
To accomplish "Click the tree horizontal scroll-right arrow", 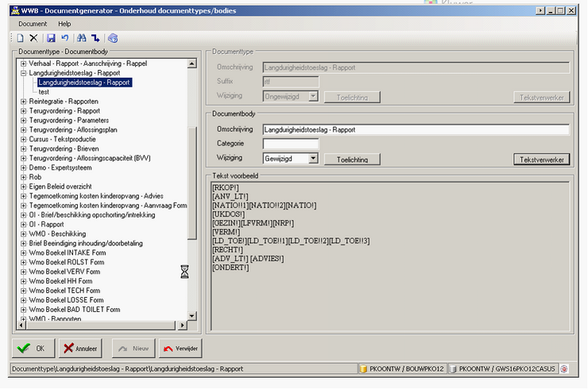I will pyautogui.click(x=182, y=325).
